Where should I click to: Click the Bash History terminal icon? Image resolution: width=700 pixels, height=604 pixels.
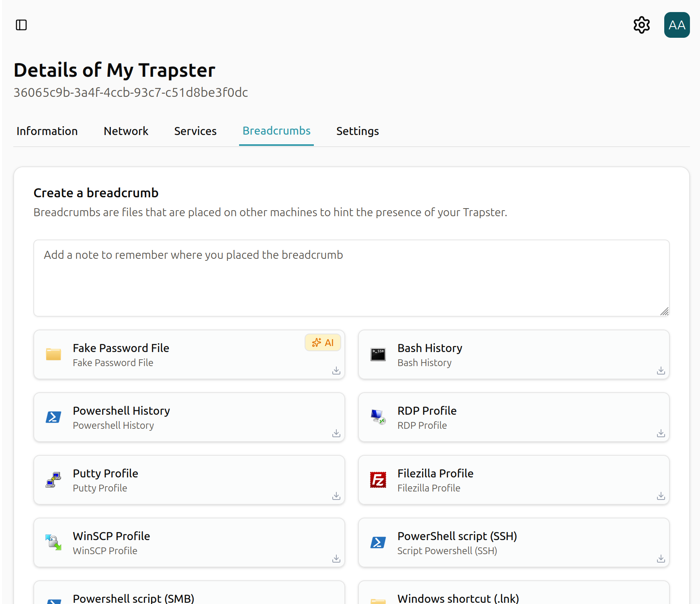[x=378, y=354]
